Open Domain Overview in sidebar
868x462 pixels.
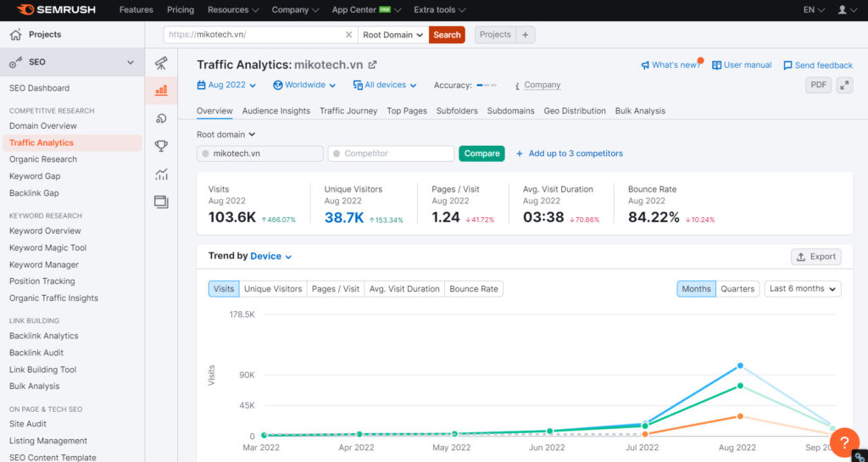(43, 125)
